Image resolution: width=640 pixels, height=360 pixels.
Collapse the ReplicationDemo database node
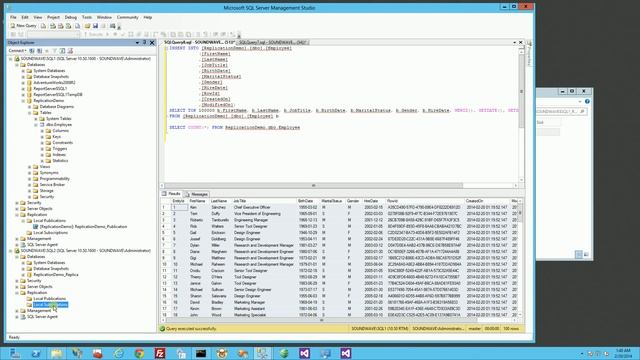(x=23, y=100)
